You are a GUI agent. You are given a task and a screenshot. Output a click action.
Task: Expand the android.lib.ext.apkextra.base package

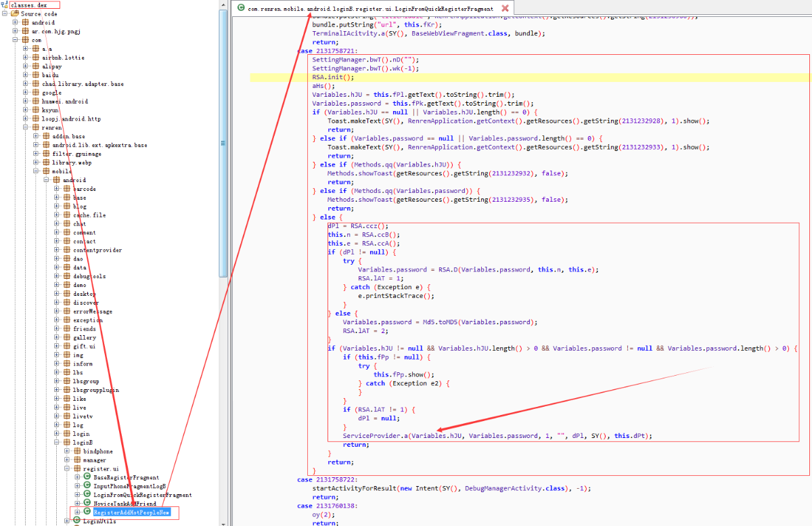(x=37, y=145)
